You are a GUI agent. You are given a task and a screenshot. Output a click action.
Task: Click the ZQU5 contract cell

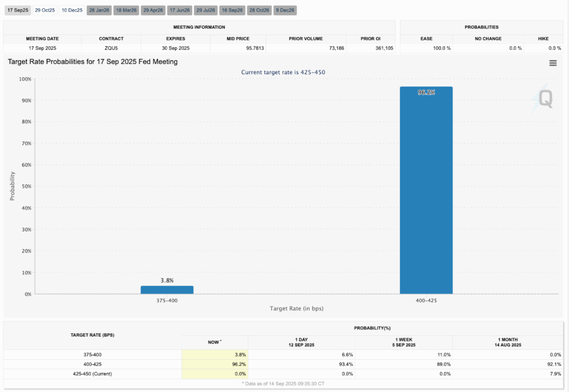pyautogui.click(x=111, y=48)
